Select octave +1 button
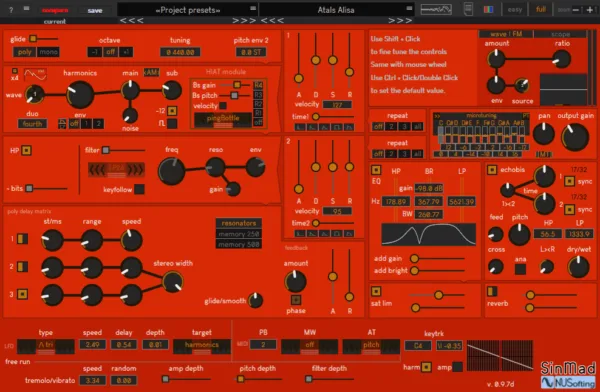This screenshot has height=392, width=600. 126,52
